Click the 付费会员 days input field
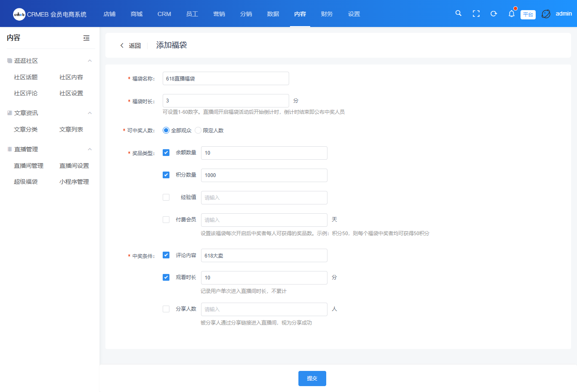The width and height of the screenshot is (577, 392). pyautogui.click(x=264, y=220)
